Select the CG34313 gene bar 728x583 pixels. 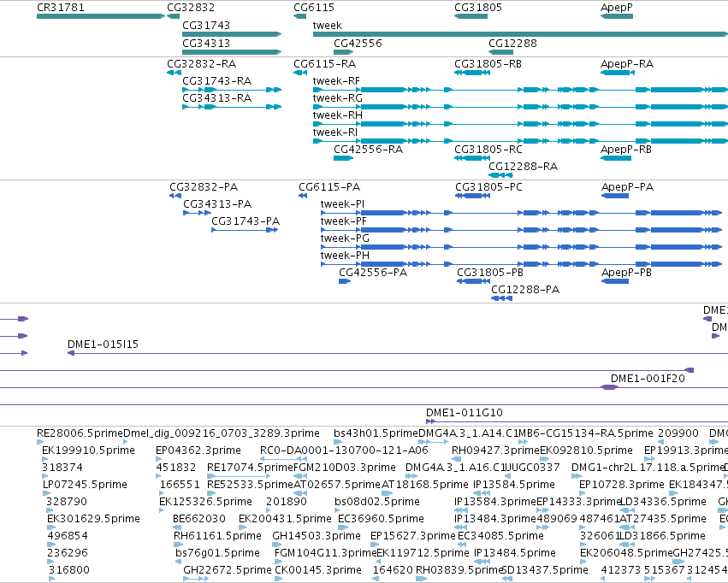pyautogui.click(x=232, y=52)
